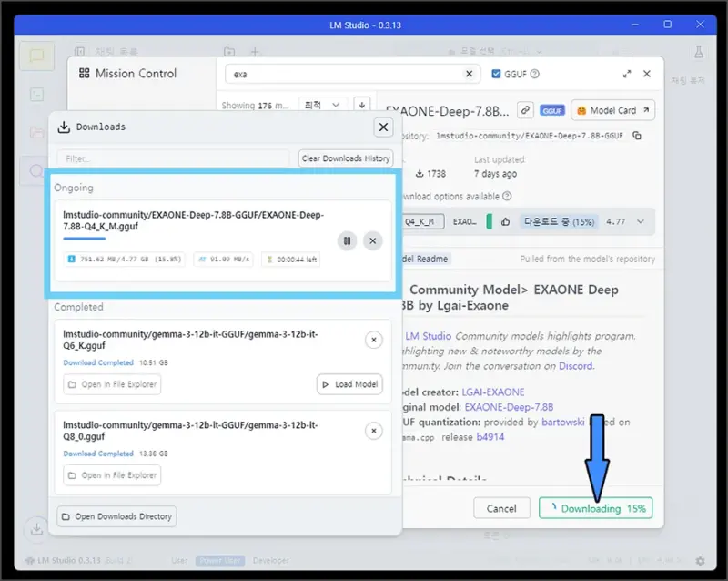The width and height of the screenshot is (728, 581).
Task: Copy model link via chain icon
Action: pyautogui.click(x=525, y=110)
